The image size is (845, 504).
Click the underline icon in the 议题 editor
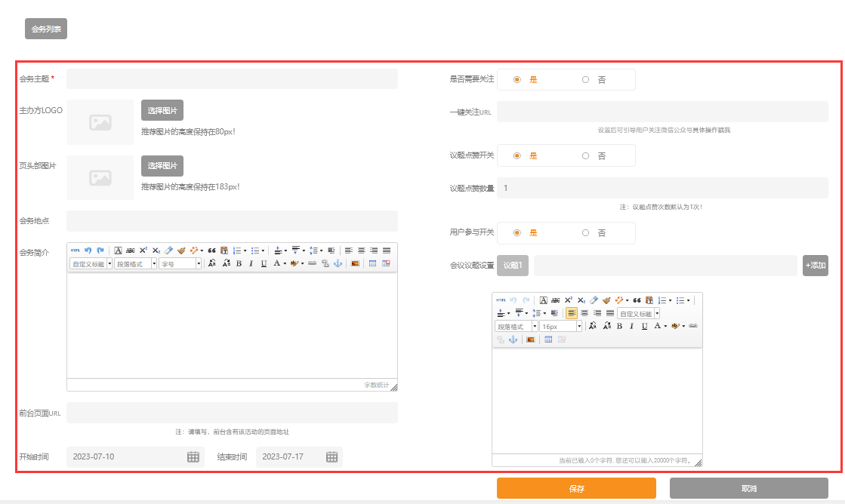tap(645, 326)
